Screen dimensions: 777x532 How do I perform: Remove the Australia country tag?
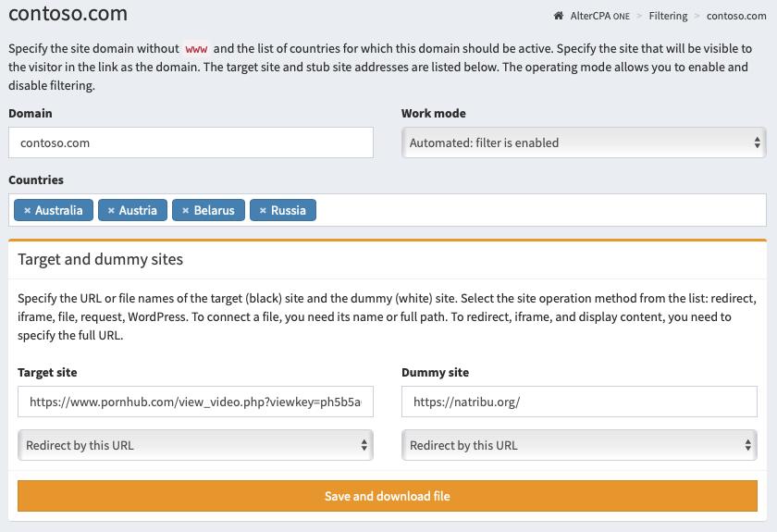click(27, 211)
